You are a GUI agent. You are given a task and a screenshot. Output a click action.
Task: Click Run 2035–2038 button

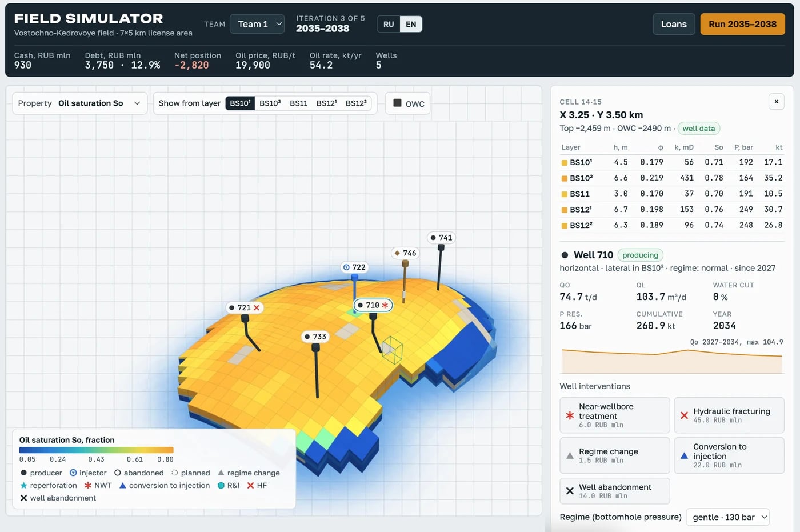pyautogui.click(x=742, y=24)
